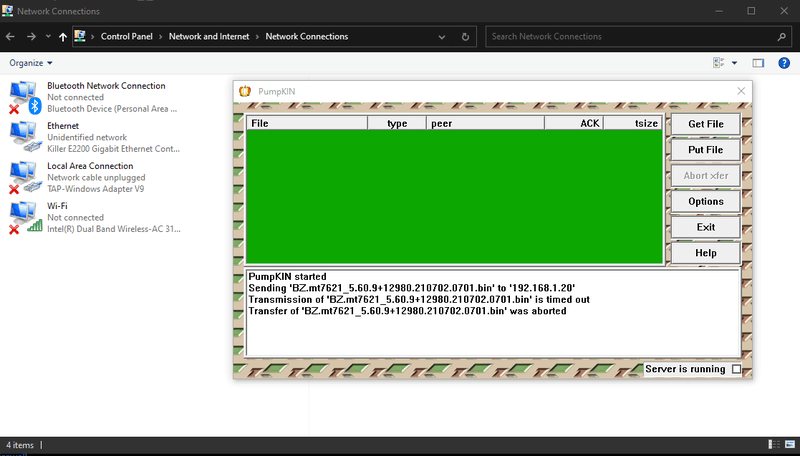
Task: Go forward with the Forward arrow
Action: 31,36
